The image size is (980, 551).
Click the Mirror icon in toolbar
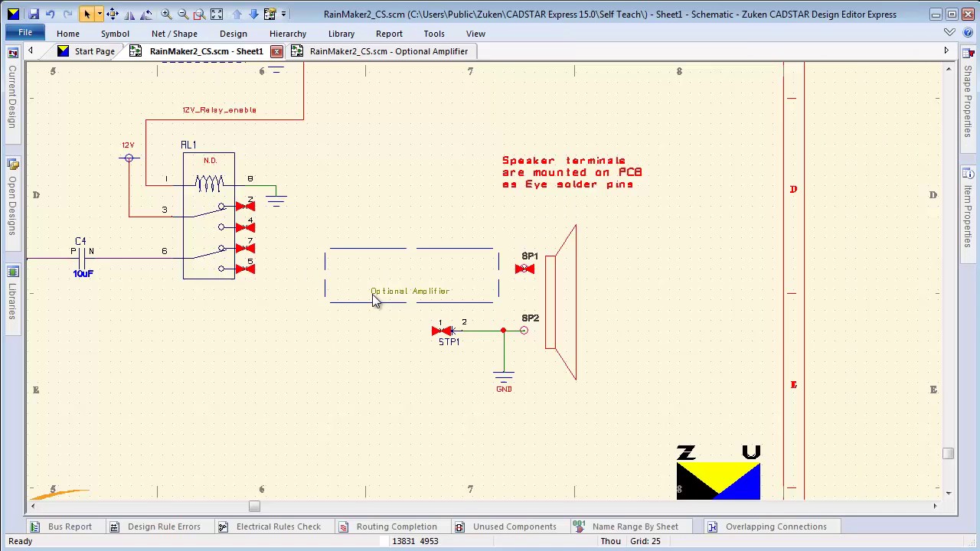pos(130,14)
